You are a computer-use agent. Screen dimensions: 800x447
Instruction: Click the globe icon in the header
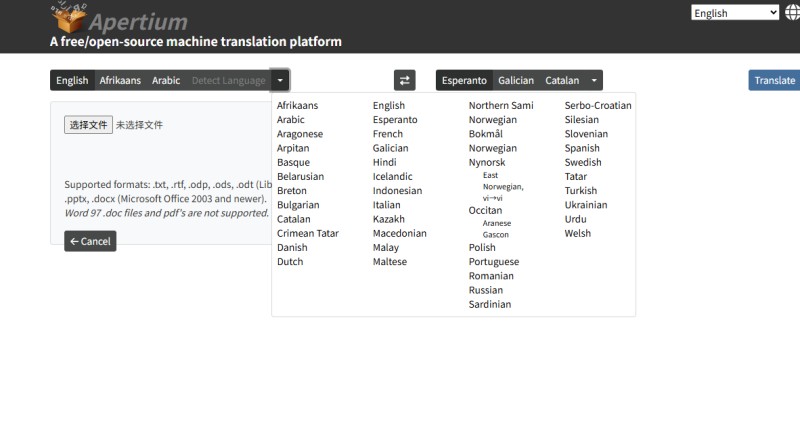[792, 12]
